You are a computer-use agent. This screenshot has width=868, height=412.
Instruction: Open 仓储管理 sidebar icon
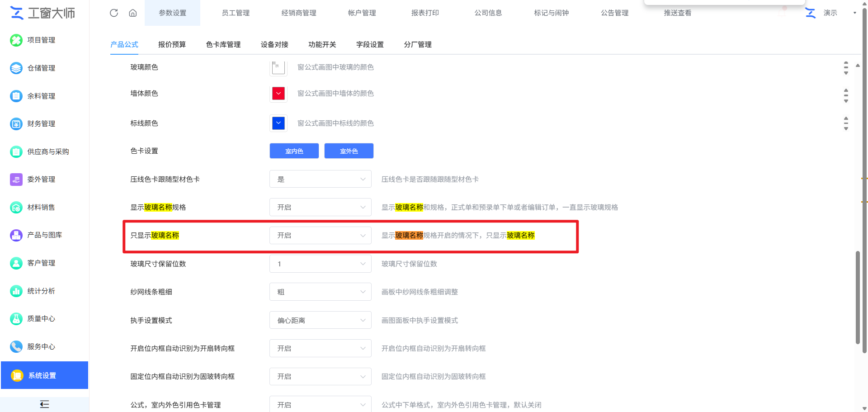point(16,68)
